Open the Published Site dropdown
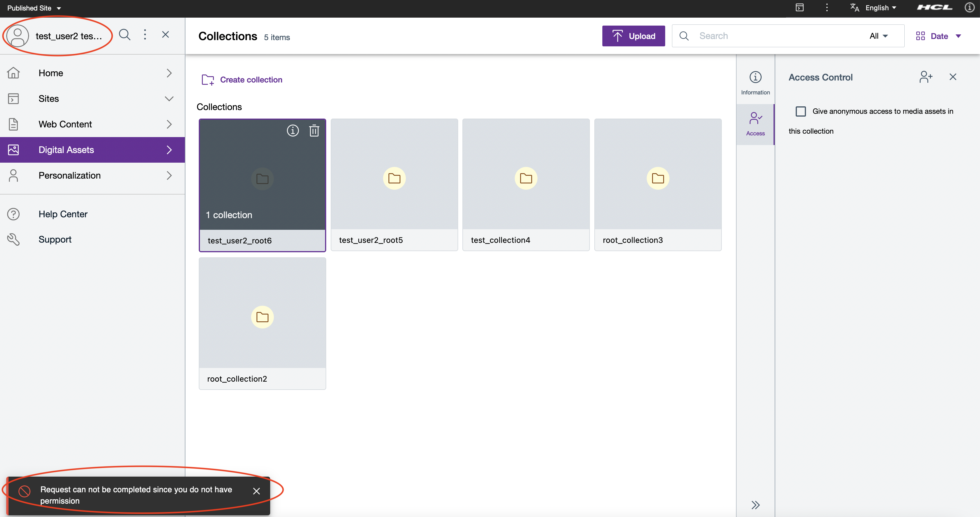 [34, 8]
